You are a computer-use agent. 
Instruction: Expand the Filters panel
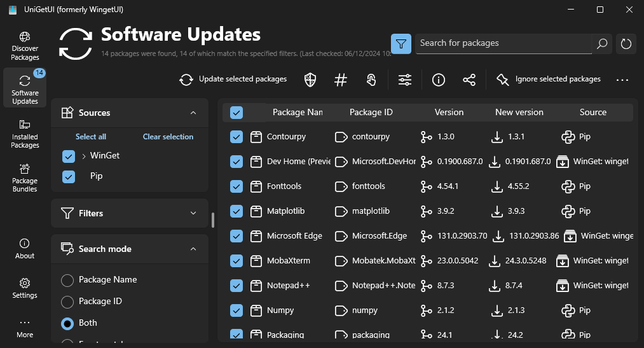pos(193,213)
